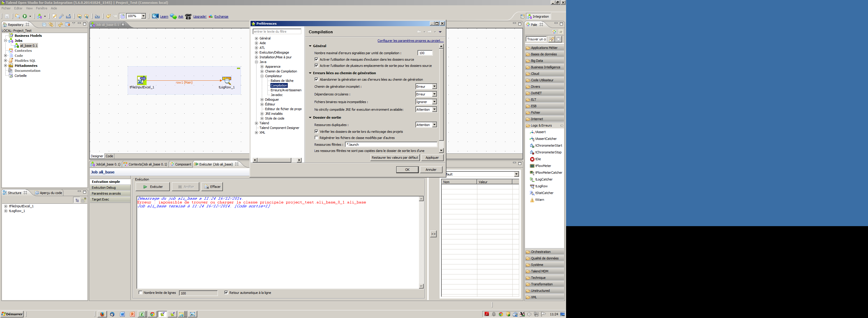This screenshot has height=318, width=868.
Task: Expand the Talend node in the preferences tree
Action: [257, 123]
